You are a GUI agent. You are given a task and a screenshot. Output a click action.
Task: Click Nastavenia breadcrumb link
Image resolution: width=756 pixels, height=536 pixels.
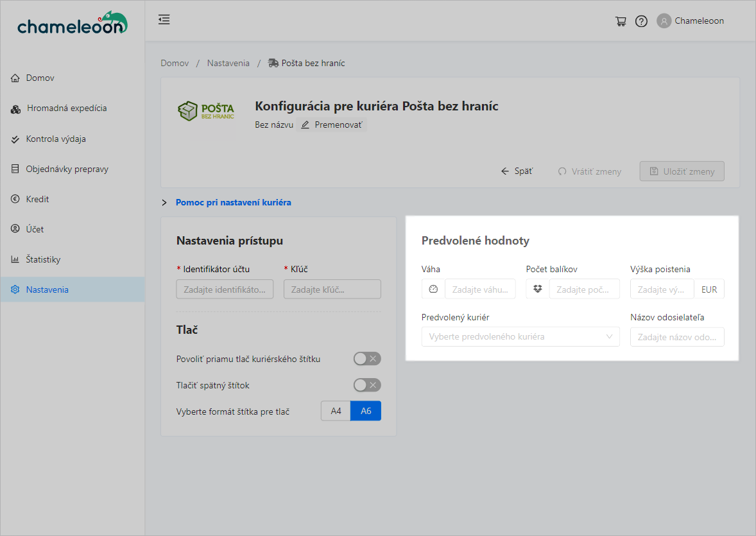tap(228, 63)
